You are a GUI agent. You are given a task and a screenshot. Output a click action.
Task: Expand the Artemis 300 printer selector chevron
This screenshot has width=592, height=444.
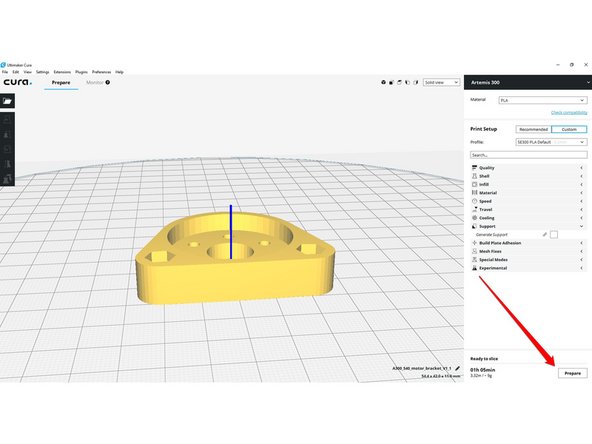(588, 82)
